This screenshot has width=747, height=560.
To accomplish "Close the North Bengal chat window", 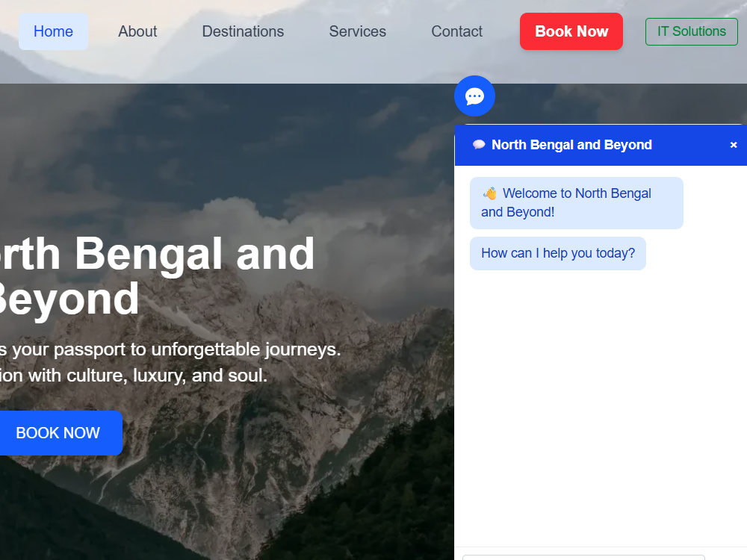I will (734, 145).
